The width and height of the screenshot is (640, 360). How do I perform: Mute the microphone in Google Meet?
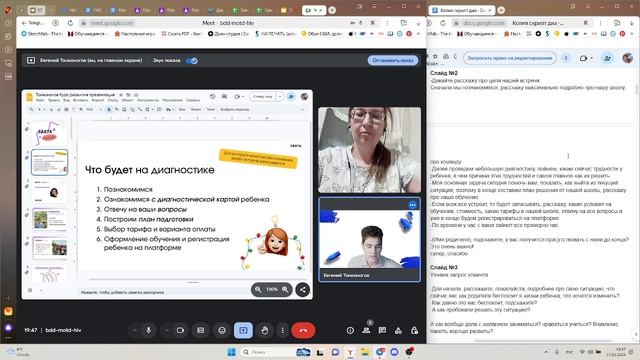(149, 330)
